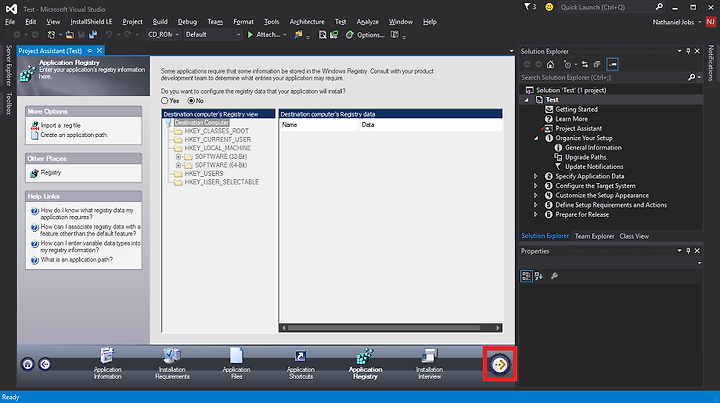Open the InstallShield LE menu
The image size is (720, 403).
(x=91, y=22)
